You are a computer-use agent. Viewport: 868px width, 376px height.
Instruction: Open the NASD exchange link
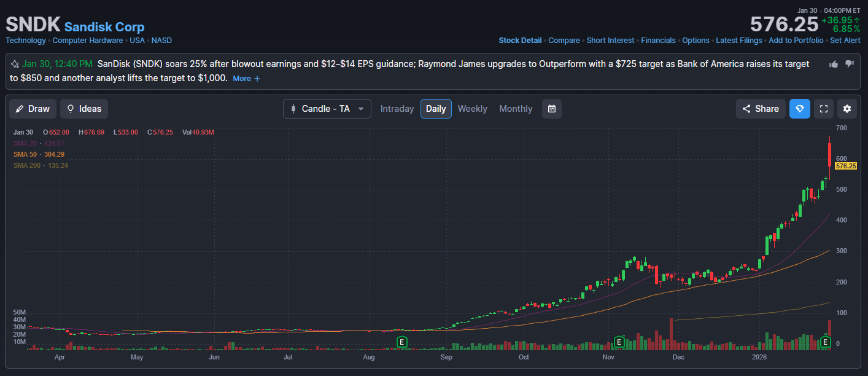(161, 41)
